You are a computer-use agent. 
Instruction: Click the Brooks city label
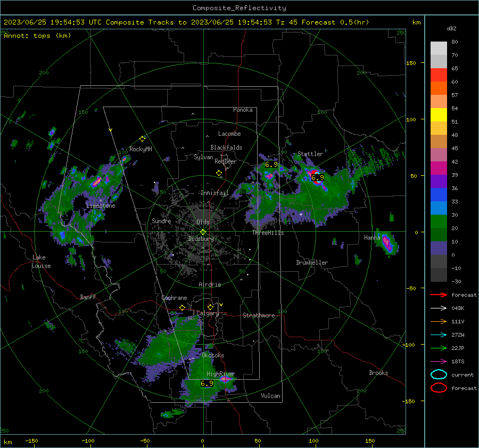(x=378, y=373)
